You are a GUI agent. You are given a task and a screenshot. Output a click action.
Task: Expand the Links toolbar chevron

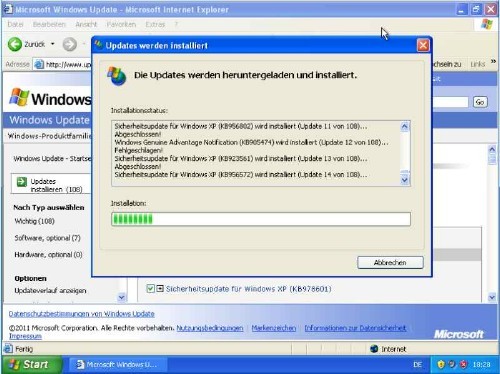tap(493, 62)
